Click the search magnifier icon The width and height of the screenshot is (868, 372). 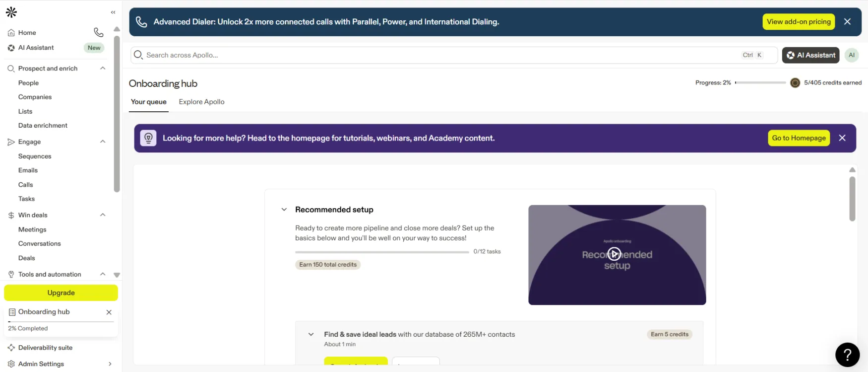(x=138, y=55)
